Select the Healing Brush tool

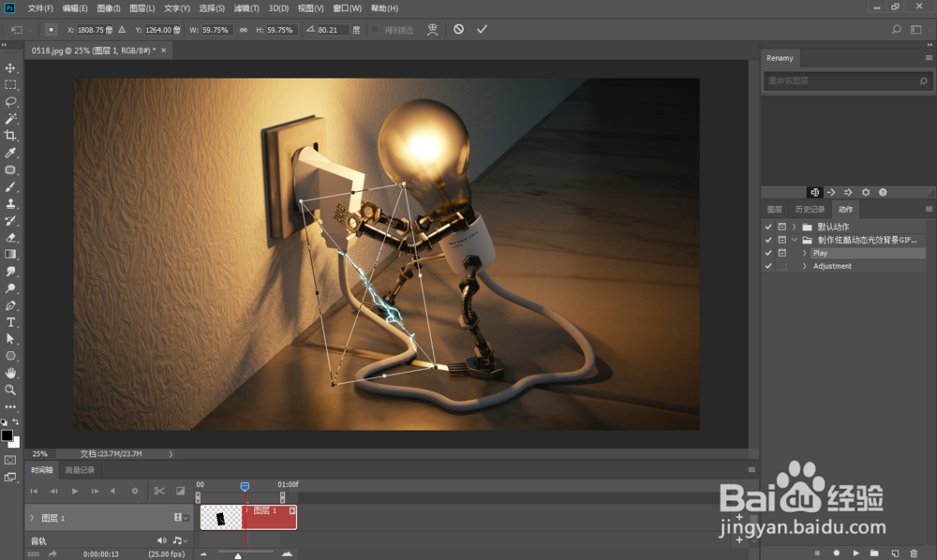click(x=10, y=169)
